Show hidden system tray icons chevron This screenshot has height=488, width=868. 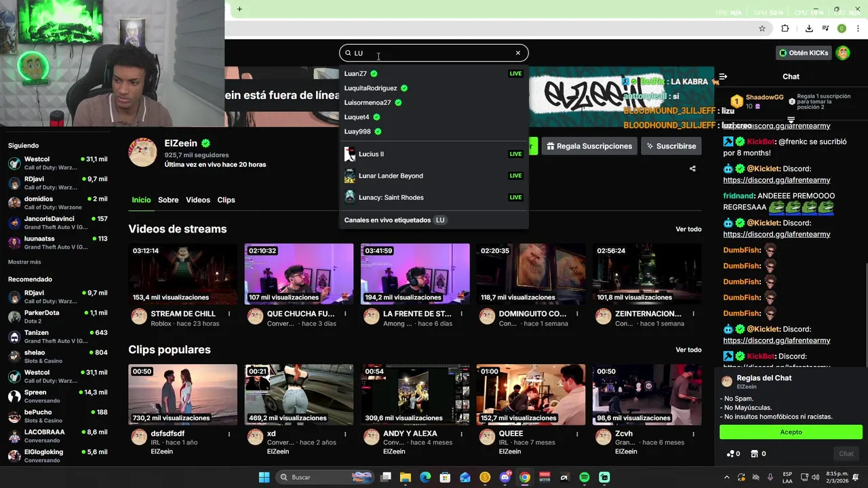pyautogui.click(x=726, y=477)
